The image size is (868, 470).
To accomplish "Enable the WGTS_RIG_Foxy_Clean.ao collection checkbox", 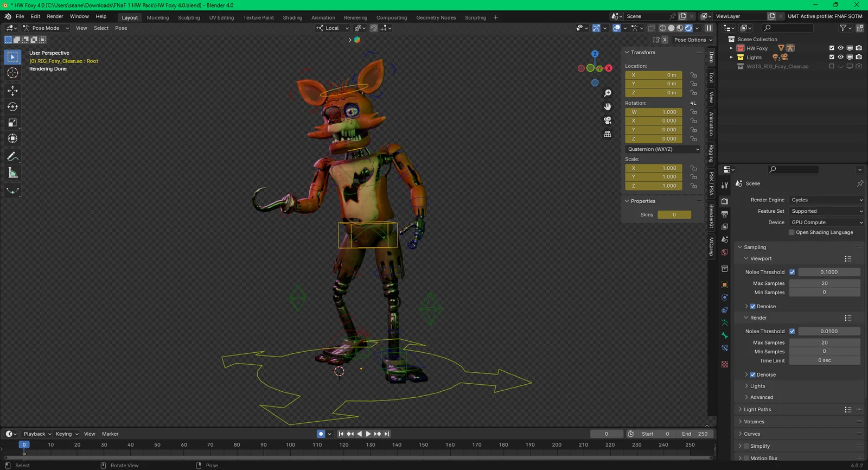I will (x=832, y=66).
